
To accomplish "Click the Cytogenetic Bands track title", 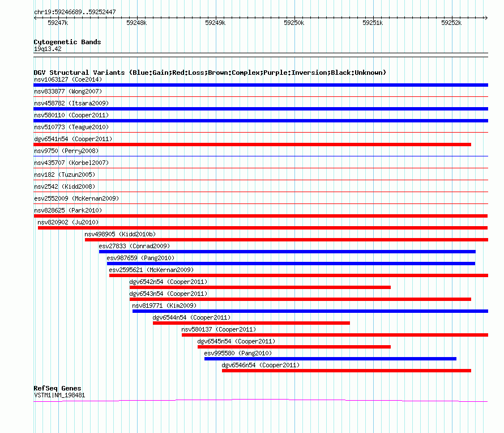I will pos(67,42).
